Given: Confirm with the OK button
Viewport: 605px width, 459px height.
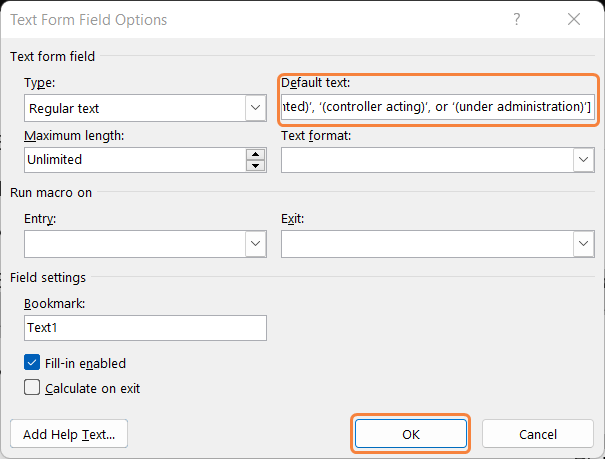Looking at the screenshot, I should 411,434.
